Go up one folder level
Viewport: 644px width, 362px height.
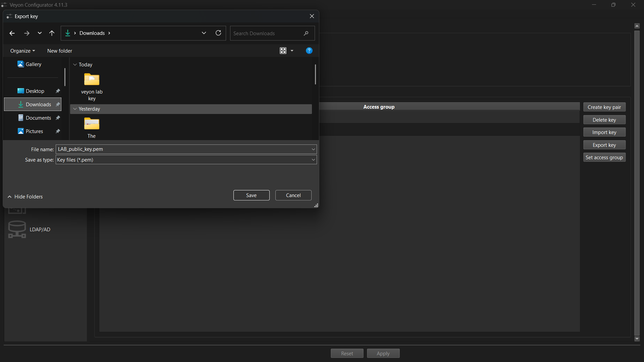[52, 33]
